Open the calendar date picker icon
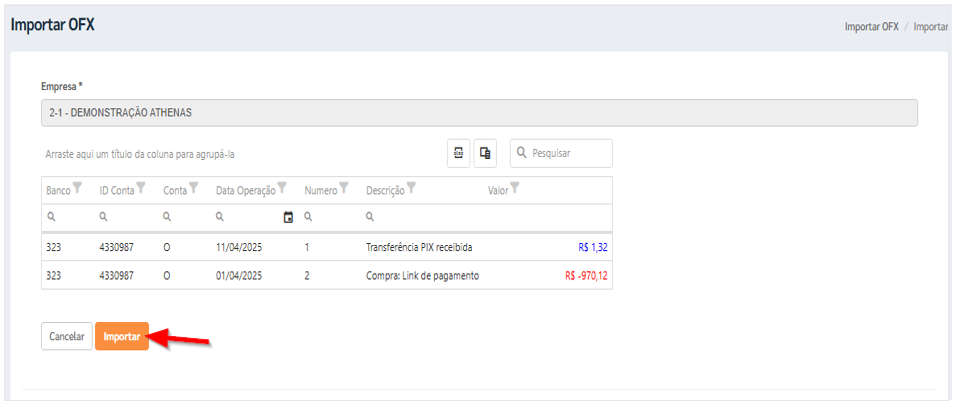 pyautogui.click(x=289, y=217)
